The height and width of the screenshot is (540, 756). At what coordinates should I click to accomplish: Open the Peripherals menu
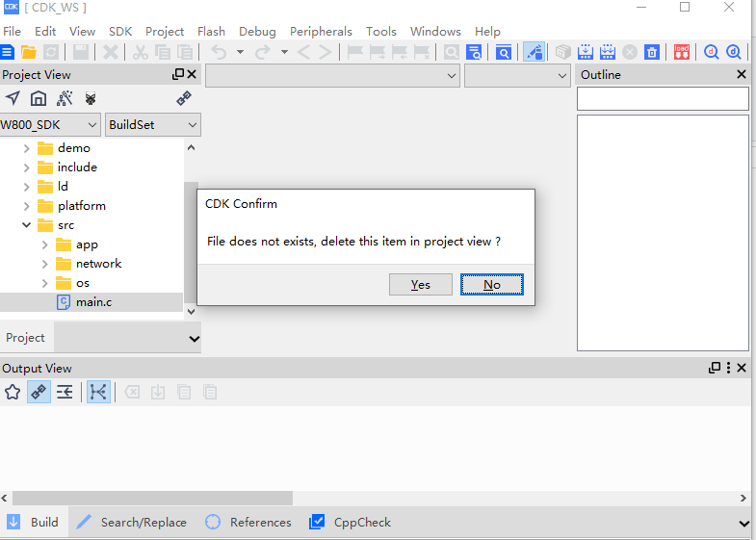tap(321, 32)
